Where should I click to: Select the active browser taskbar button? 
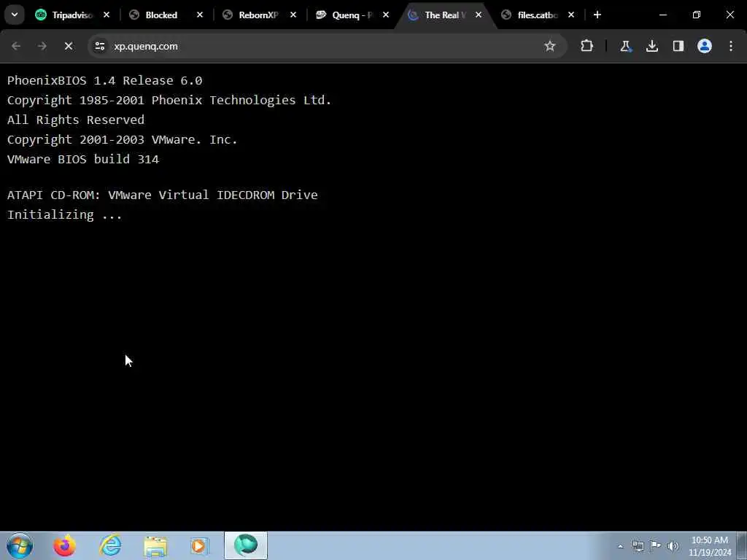tap(246, 545)
